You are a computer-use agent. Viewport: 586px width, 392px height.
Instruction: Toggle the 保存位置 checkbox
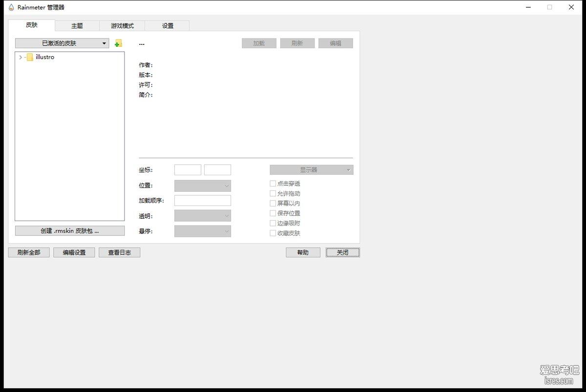click(x=273, y=213)
